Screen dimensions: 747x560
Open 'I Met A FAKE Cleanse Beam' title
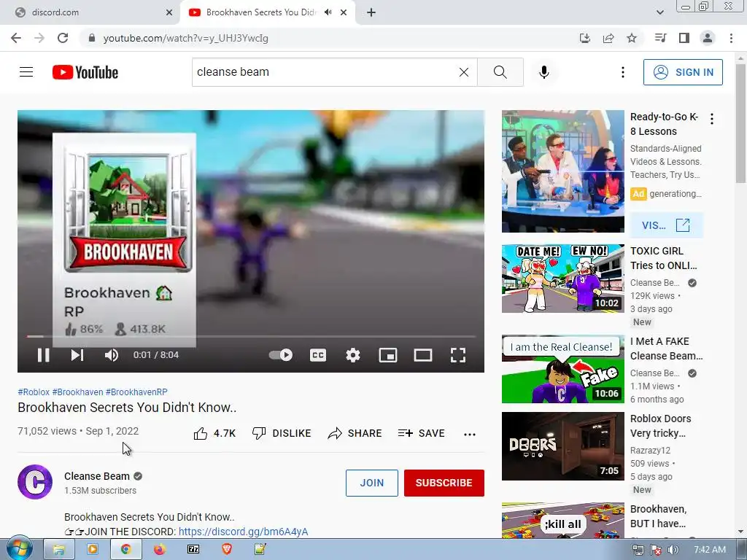tap(666, 349)
